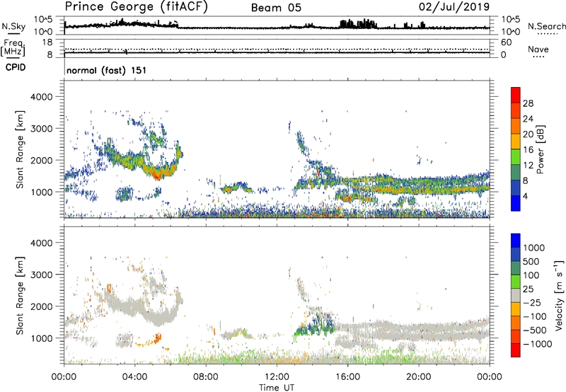Image resolution: width=566 pixels, height=392 pixels.
Task: Pick the red bottom segment of Velocity colorbar
Action: pyautogui.click(x=516, y=350)
